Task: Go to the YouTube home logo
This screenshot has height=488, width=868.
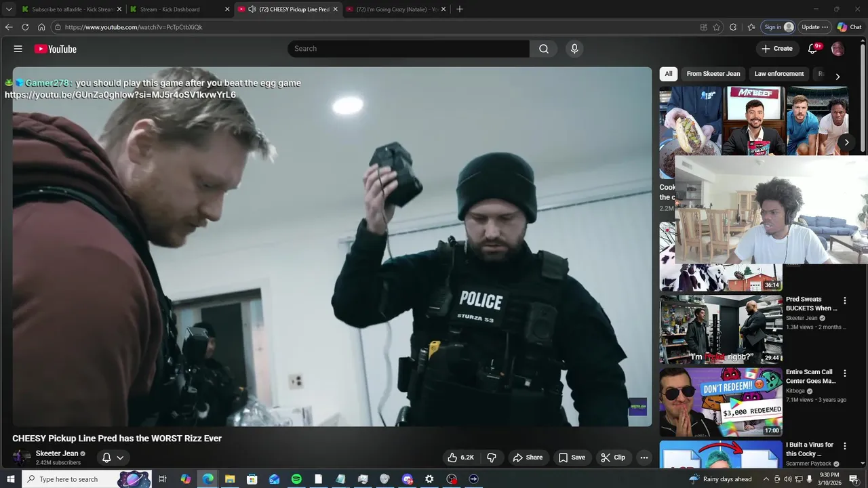Action: [56, 49]
